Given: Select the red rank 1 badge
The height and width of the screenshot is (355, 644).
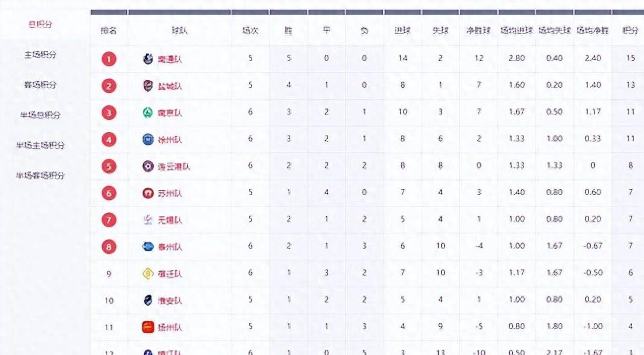Looking at the screenshot, I should click(109, 59).
